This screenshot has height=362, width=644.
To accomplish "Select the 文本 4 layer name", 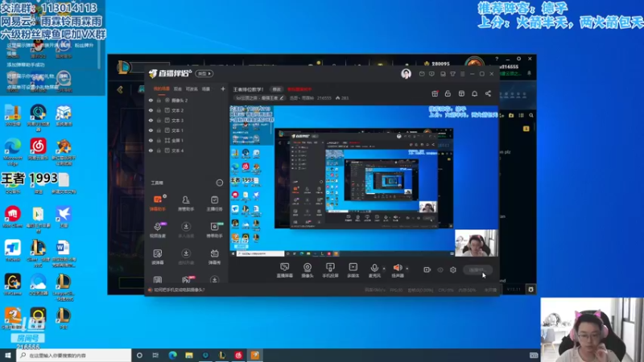I will click(177, 150).
